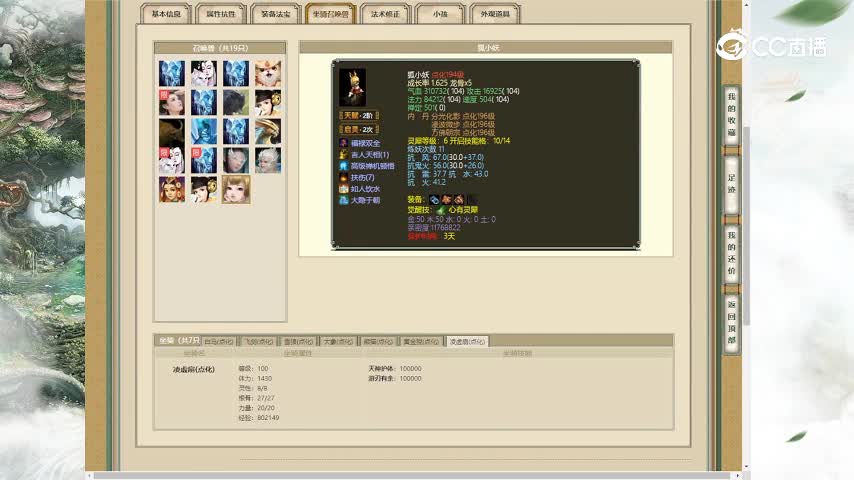Click the 亲密度 11768822 text

click(434, 228)
